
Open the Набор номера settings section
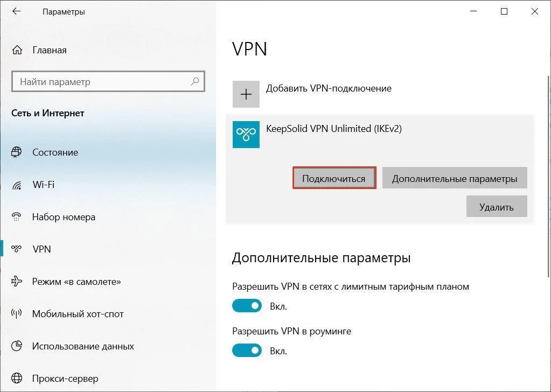click(64, 217)
